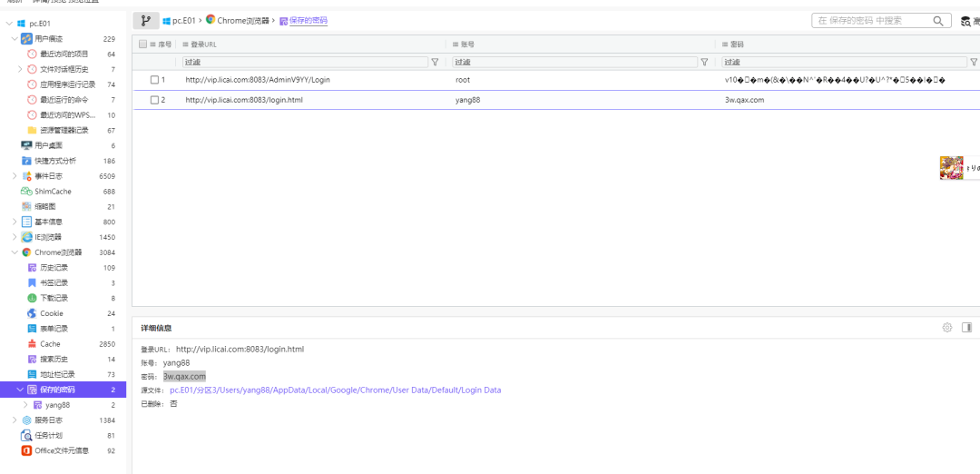Check row 1 root checkbox

(154, 80)
